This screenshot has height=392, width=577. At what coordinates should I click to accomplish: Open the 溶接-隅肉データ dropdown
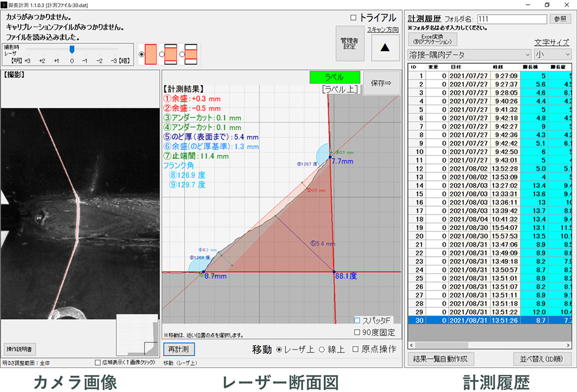click(469, 55)
